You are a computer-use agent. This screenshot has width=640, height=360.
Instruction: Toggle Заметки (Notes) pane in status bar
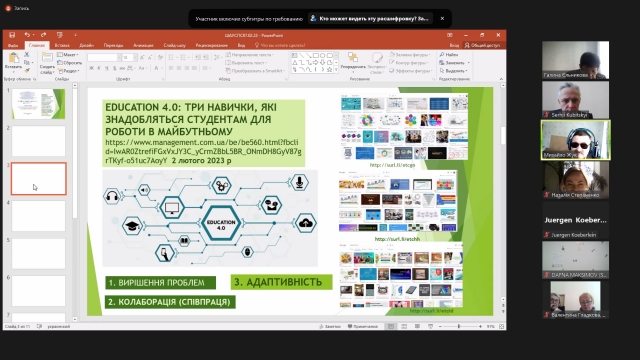[x=330, y=327]
